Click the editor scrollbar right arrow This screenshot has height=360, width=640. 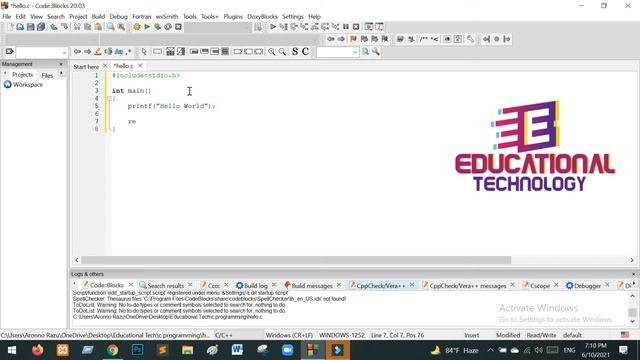[x=632, y=260]
